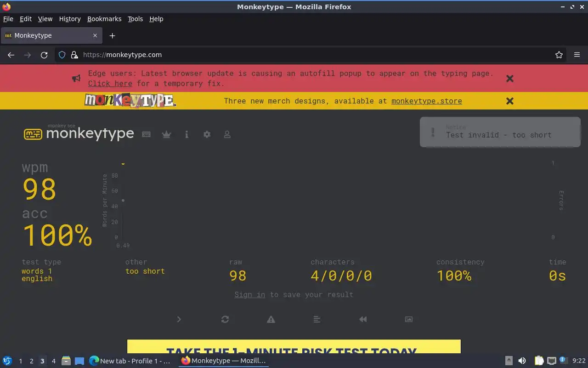588x368 pixels.
Task: Open file manager in taskbar
Action: click(x=66, y=361)
